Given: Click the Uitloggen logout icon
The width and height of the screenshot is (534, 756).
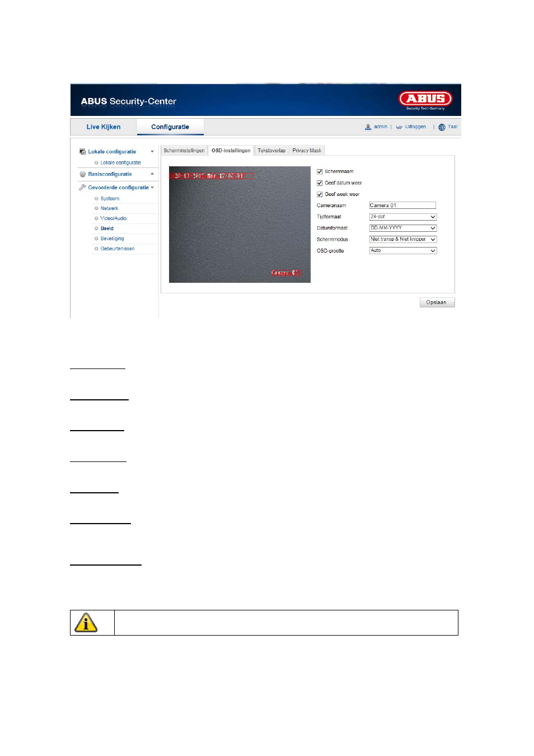Looking at the screenshot, I should click(399, 127).
